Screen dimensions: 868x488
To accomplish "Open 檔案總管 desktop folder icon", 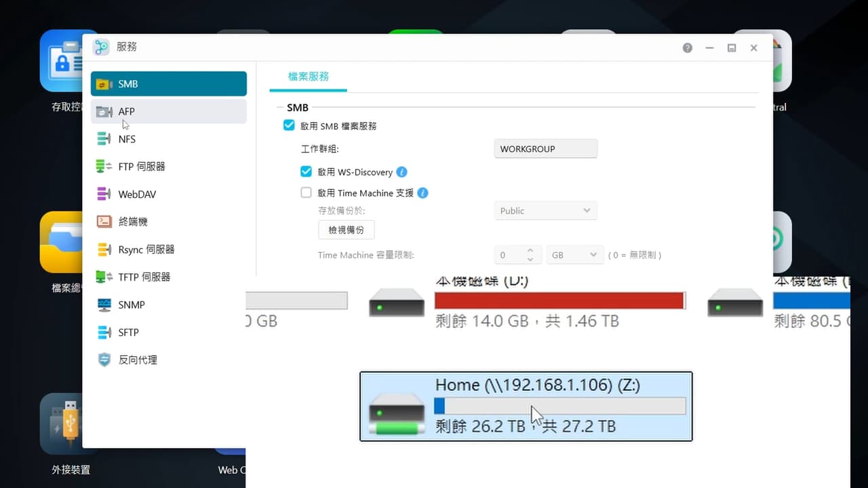I will [62, 242].
